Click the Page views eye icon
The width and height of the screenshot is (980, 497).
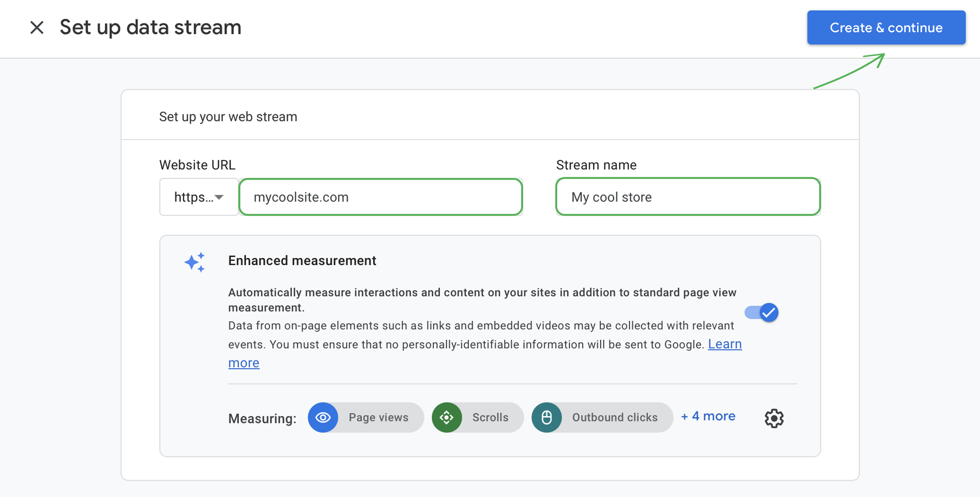tap(323, 418)
